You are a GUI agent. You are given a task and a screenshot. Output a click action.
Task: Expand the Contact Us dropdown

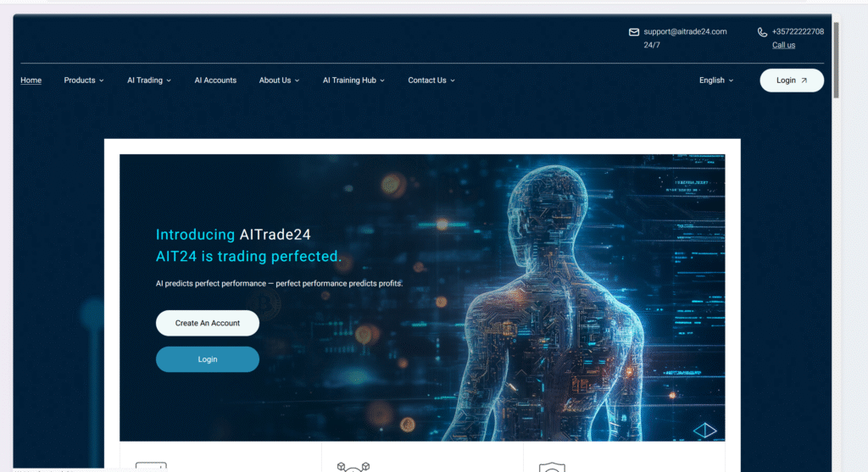pos(431,81)
